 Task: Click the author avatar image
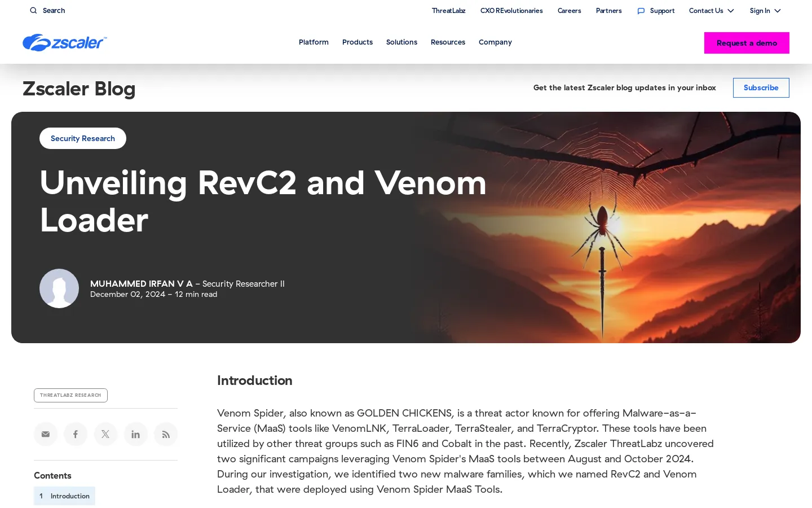click(59, 288)
